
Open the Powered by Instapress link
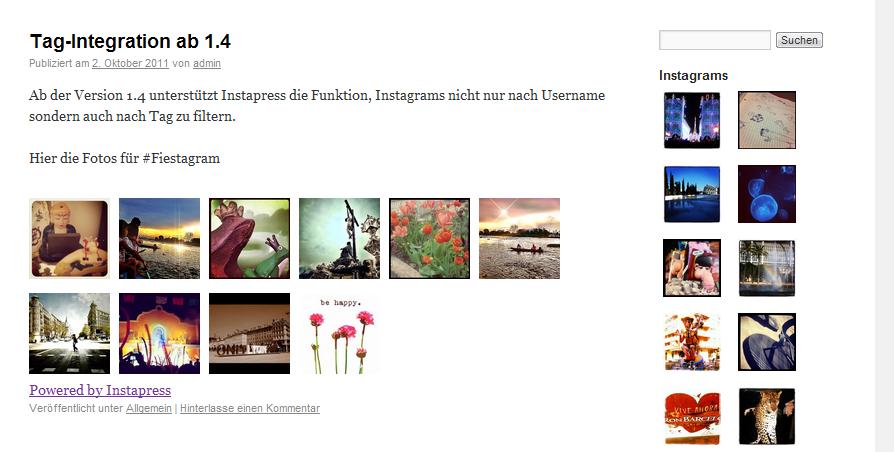point(100,390)
